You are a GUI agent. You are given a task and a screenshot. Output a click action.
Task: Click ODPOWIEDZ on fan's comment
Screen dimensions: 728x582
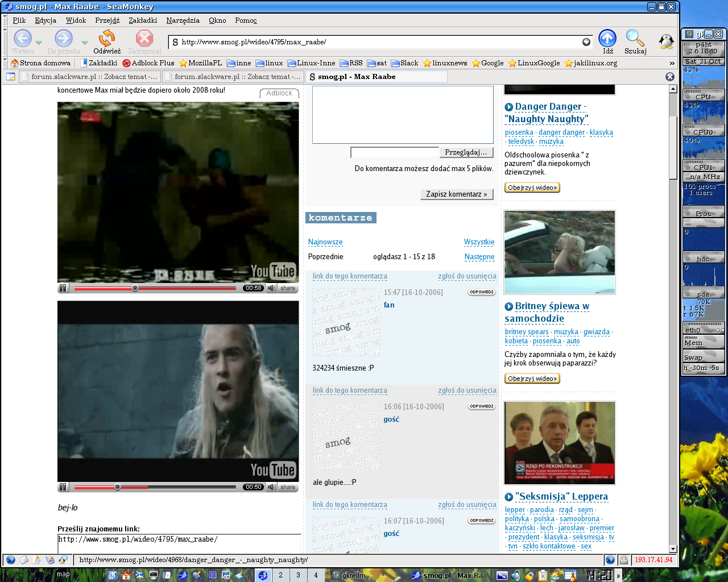(x=482, y=292)
